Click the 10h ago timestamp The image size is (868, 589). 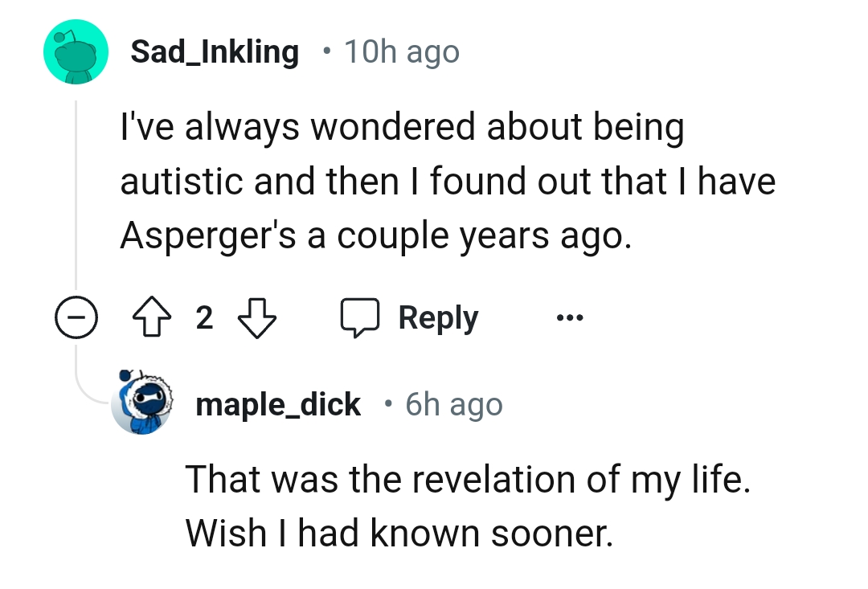(x=401, y=51)
